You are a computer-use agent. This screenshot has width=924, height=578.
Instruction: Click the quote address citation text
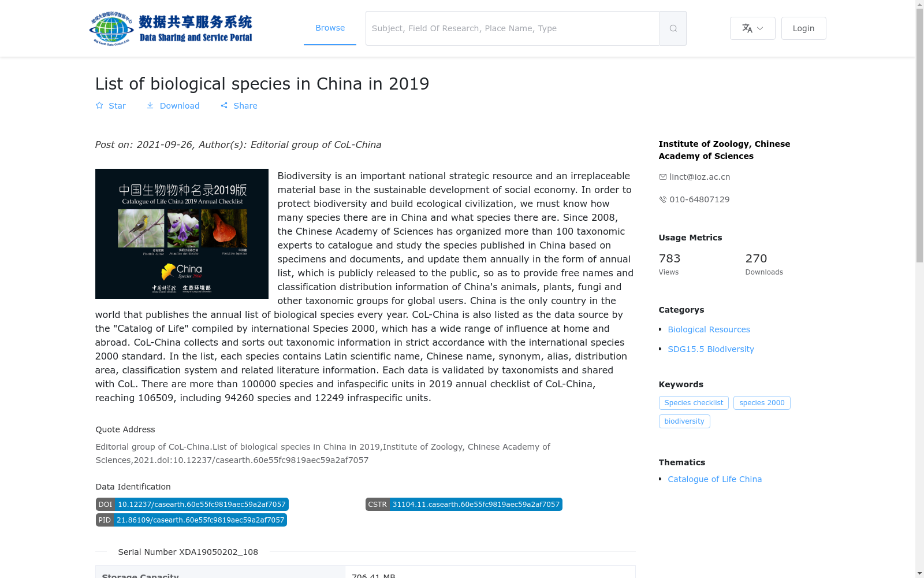coord(323,454)
